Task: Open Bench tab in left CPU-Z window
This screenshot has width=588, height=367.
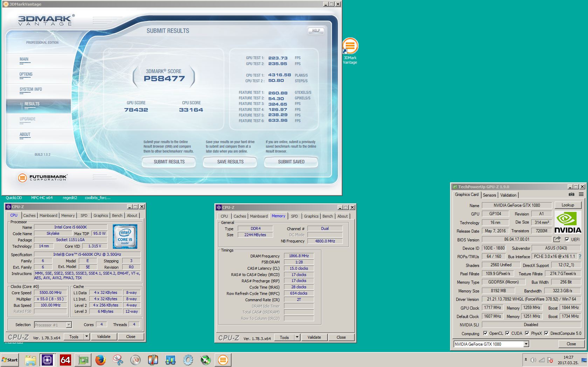Action: [117, 216]
